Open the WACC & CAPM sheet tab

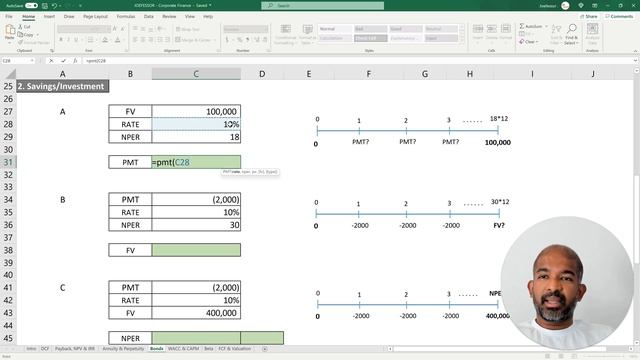pos(183,349)
